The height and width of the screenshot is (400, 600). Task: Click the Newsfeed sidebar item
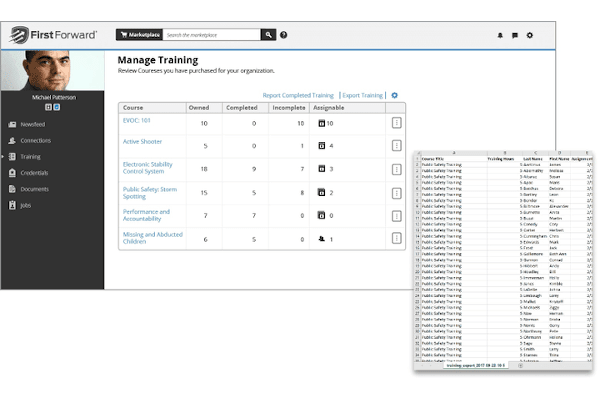(34, 125)
